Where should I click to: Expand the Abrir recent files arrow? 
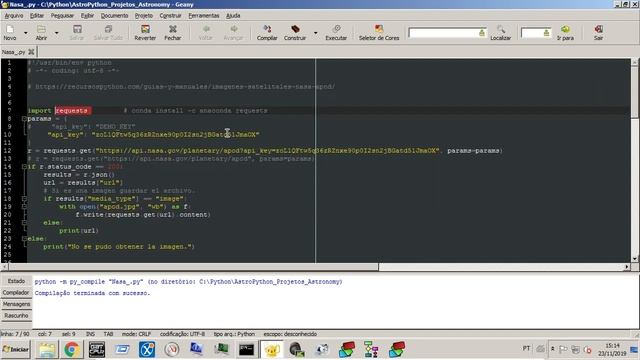coord(57,33)
